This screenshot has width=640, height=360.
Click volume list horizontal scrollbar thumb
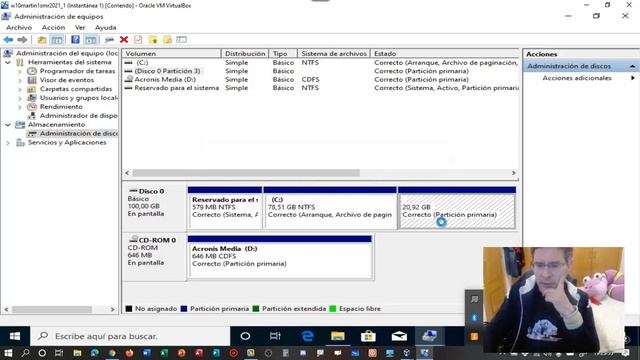click(x=246, y=173)
